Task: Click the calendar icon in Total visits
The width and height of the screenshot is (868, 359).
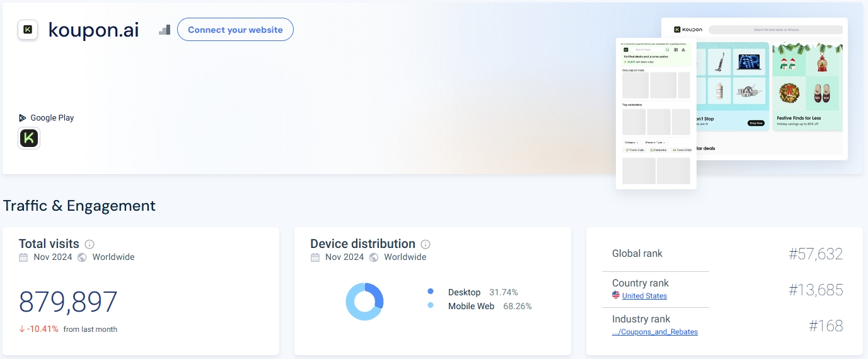Action: pyautogui.click(x=23, y=257)
